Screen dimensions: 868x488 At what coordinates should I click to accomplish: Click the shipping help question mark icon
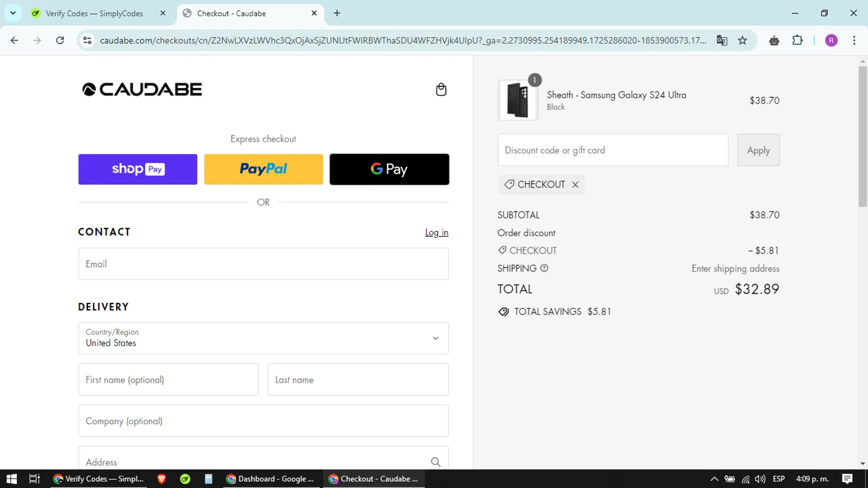[x=544, y=269]
